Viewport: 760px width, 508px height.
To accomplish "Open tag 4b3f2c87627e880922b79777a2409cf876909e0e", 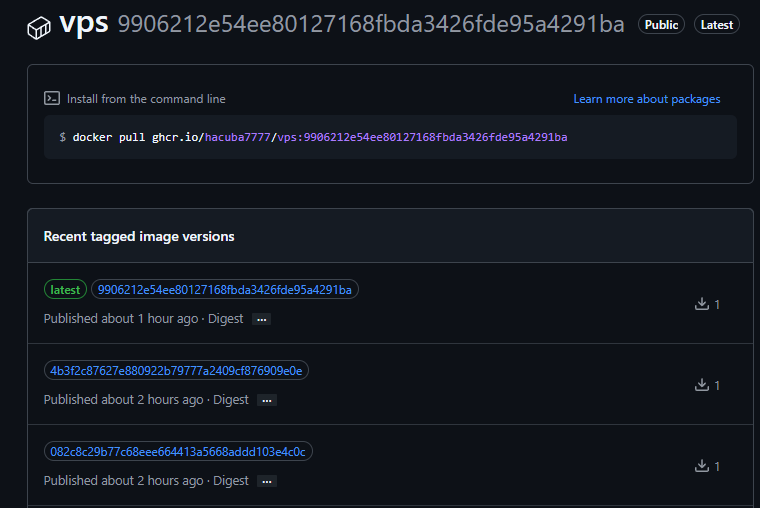I will point(176,371).
